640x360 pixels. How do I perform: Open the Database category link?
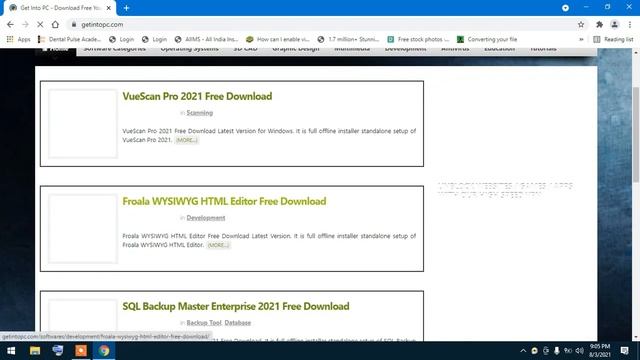click(238, 322)
